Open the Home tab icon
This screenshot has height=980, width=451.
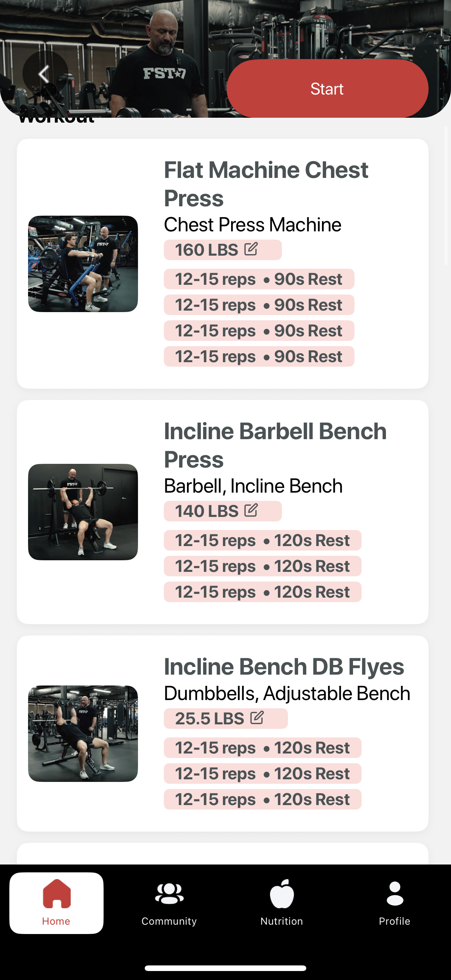coord(57,894)
